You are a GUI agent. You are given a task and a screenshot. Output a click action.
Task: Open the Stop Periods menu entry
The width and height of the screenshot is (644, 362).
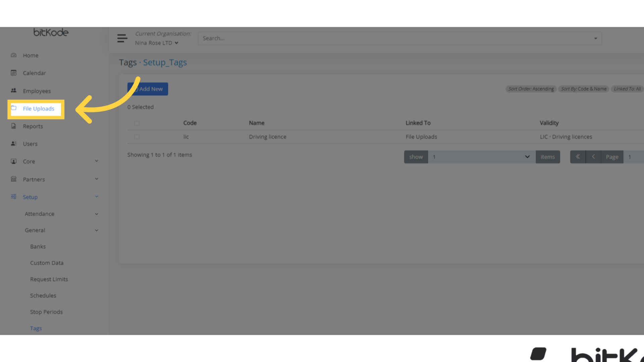(x=46, y=312)
